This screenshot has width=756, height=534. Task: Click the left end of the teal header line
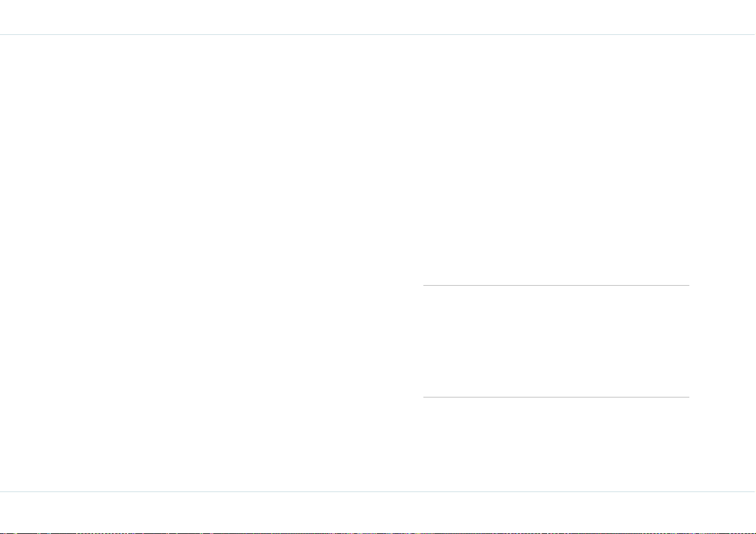(2, 35)
